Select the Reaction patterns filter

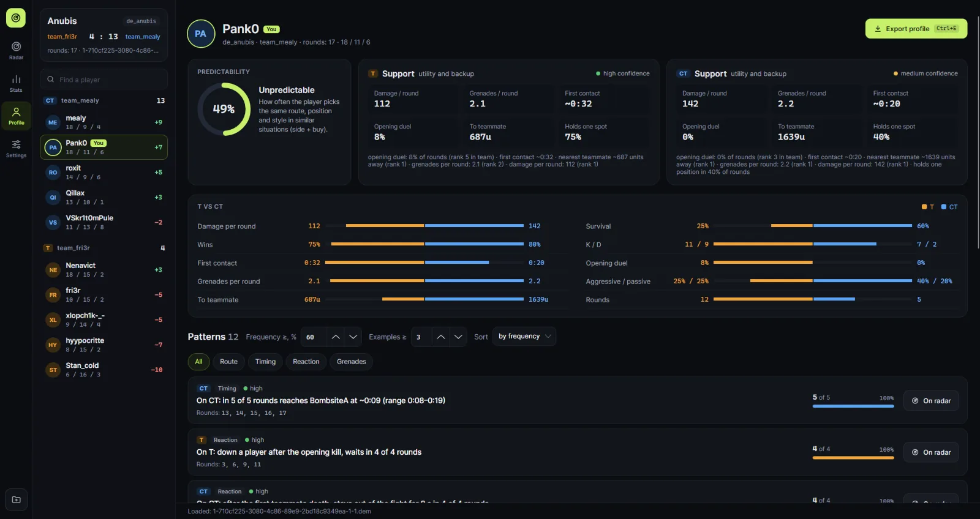(x=306, y=362)
